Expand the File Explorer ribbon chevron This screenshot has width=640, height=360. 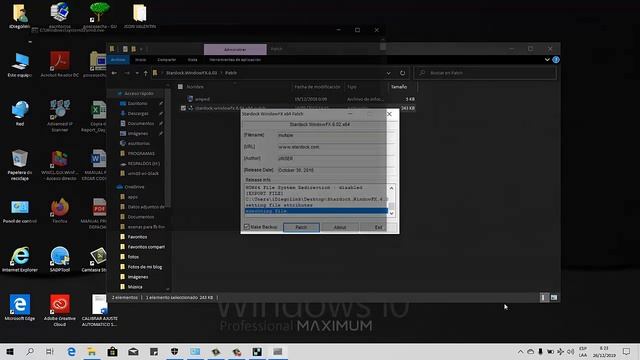coord(547,60)
